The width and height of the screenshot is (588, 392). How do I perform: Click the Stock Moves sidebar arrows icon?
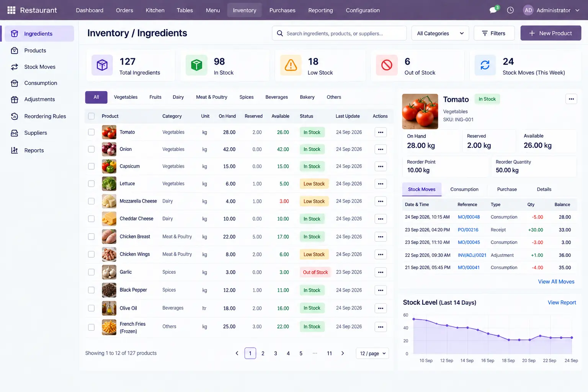[15, 67]
